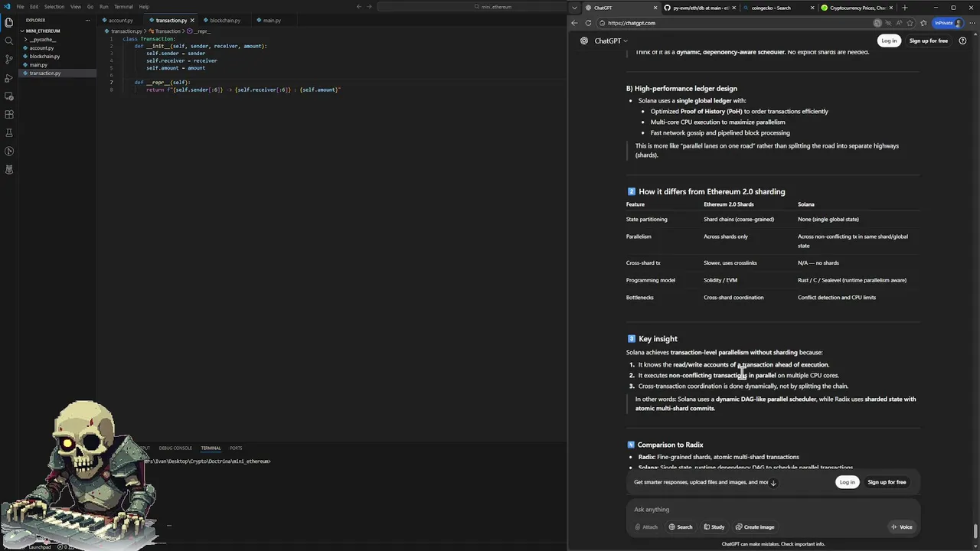The height and width of the screenshot is (551, 980).
Task: Open Source Control in the activity bar
Action: (x=9, y=59)
